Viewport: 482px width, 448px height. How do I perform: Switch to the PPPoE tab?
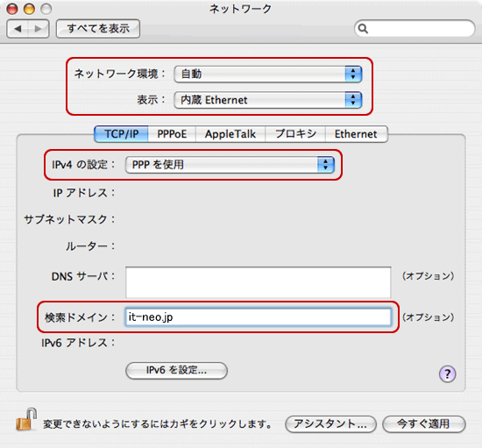[172, 134]
